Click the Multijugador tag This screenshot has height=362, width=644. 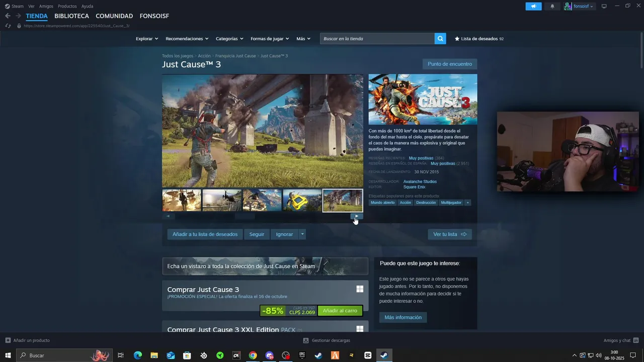(x=451, y=203)
